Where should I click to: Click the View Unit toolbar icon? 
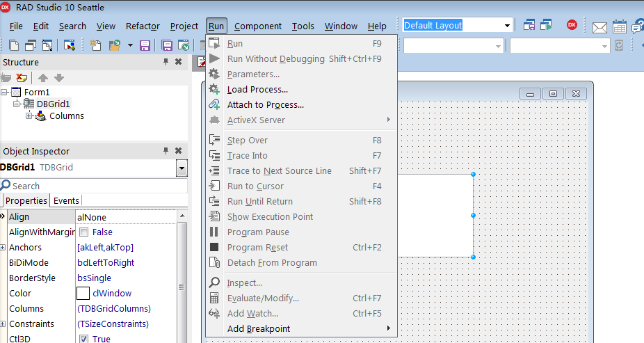[13, 45]
